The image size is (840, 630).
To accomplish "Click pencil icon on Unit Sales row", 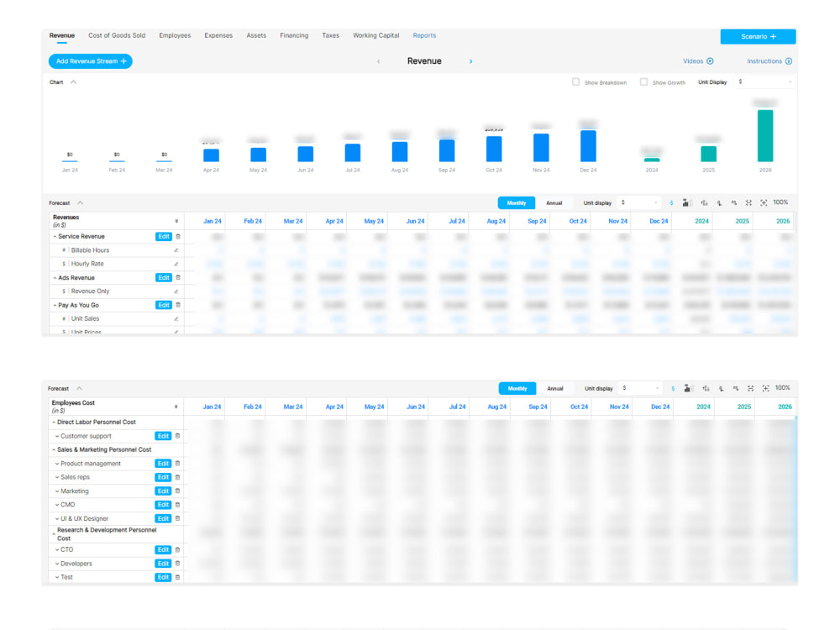I will pyautogui.click(x=176, y=318).
